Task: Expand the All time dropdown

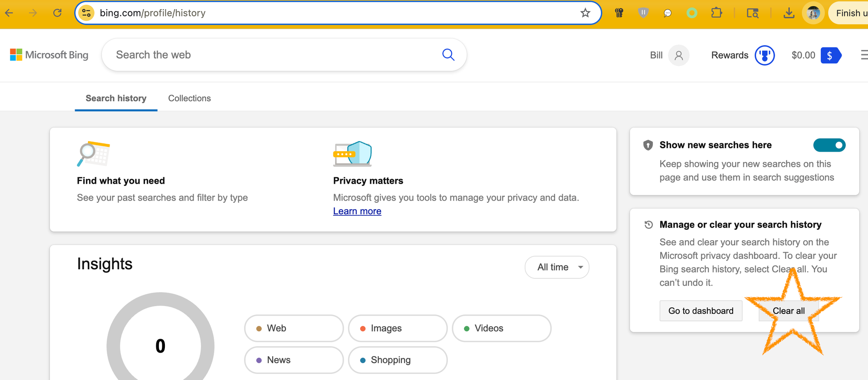Action: tap(557, 267)
